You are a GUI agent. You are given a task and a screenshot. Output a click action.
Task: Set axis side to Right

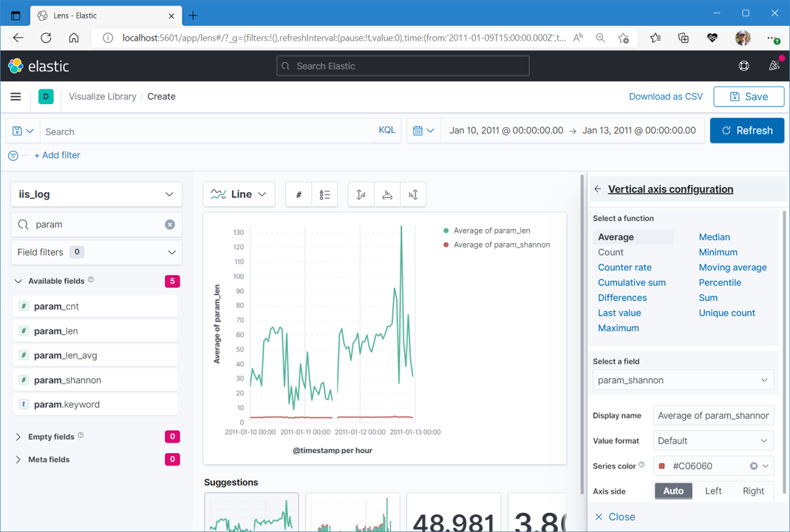(x=753, y=491)
